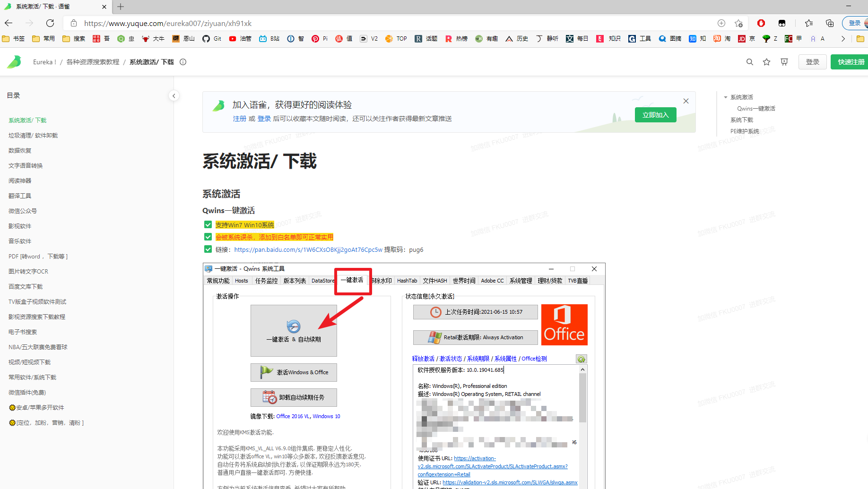Open the red ad-blocker extension
868x489 pixels.
point(761,23)
